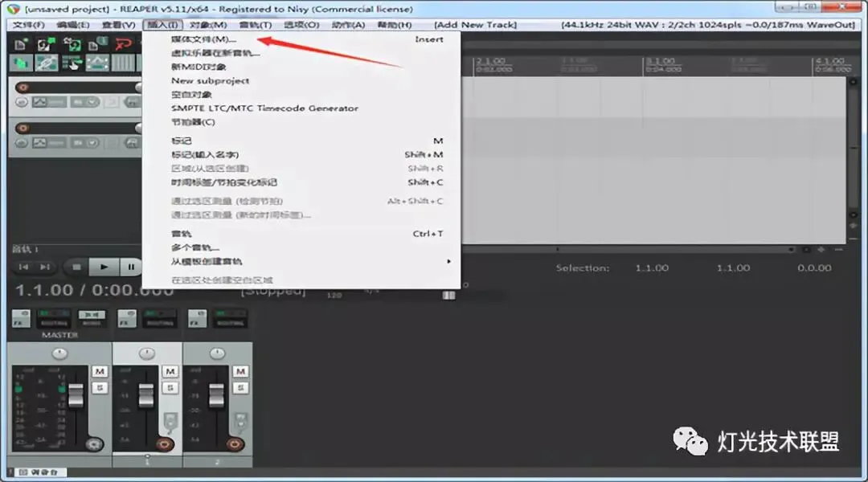
Task: Toggle the auto-crossfade toolbar icon
Action: coord(21,63)
